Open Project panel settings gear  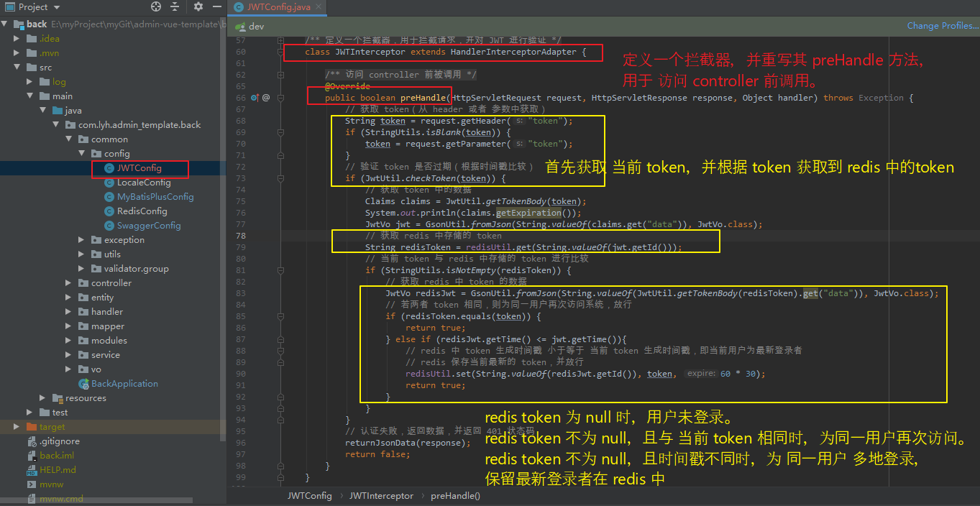tap(198, 6)
